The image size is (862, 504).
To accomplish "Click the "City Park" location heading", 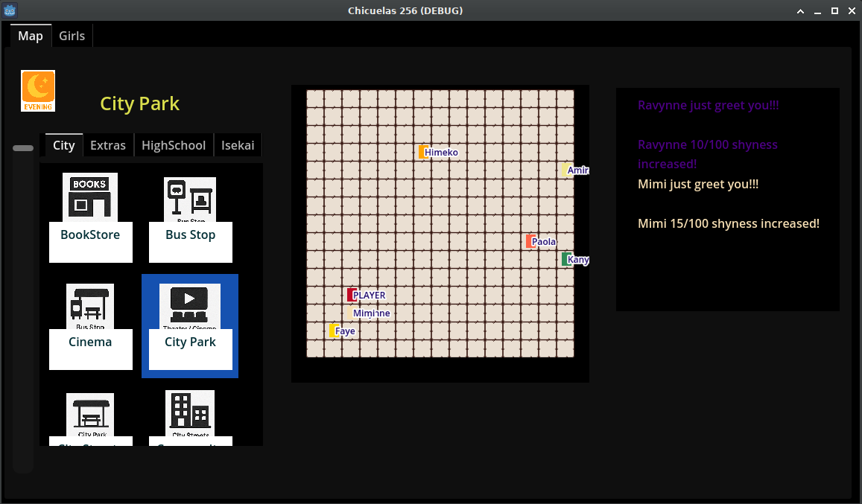I will click(x=139, y=104).
